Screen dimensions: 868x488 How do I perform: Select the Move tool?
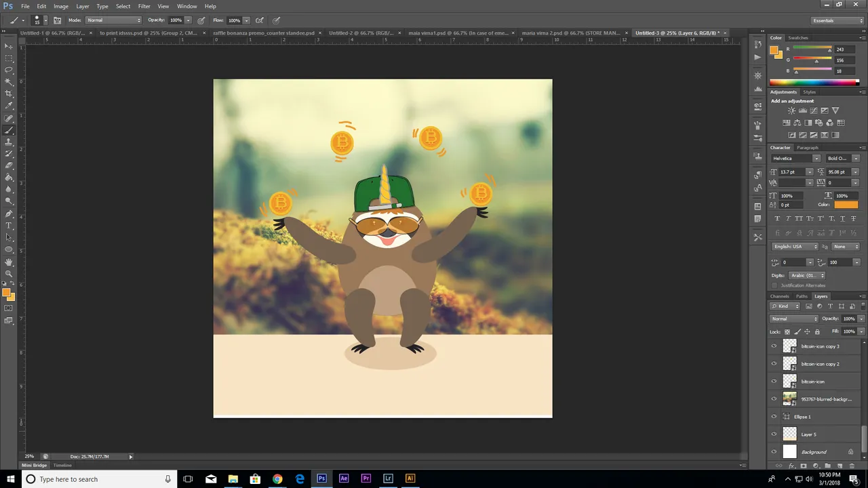pos(9,46)
